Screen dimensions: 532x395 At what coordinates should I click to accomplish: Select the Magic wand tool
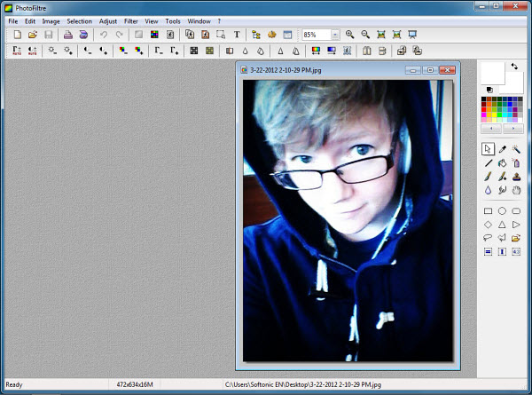coord(516,149)
